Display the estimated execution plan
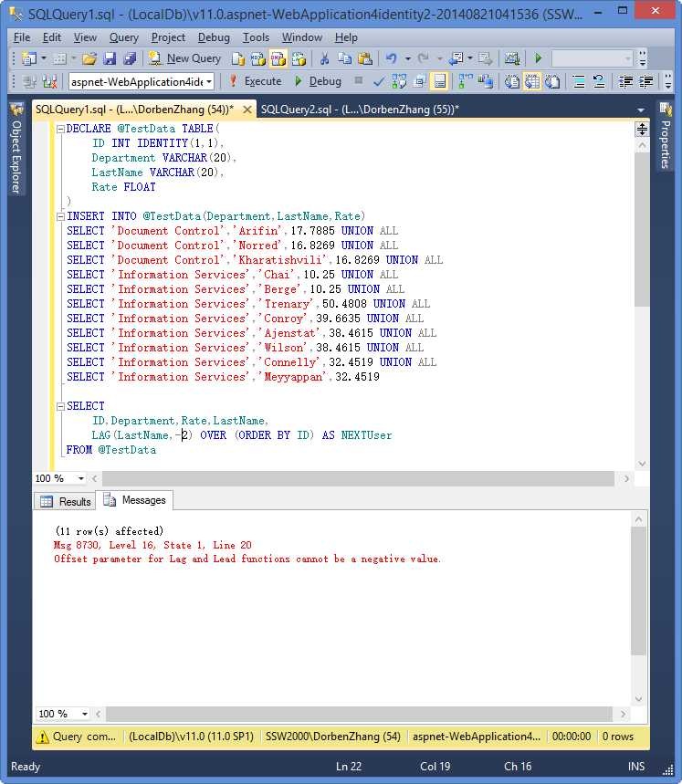Viewport: 682px width, 784px height. coord(399,81)
